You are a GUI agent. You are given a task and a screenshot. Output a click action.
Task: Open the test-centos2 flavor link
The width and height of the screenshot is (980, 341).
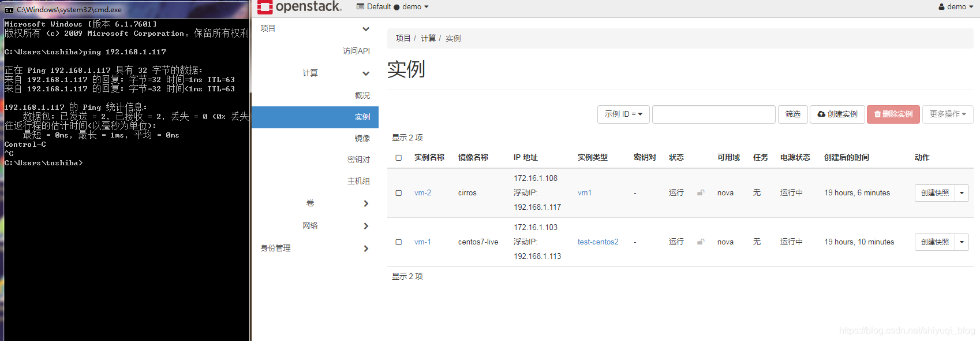pos(598,242)
